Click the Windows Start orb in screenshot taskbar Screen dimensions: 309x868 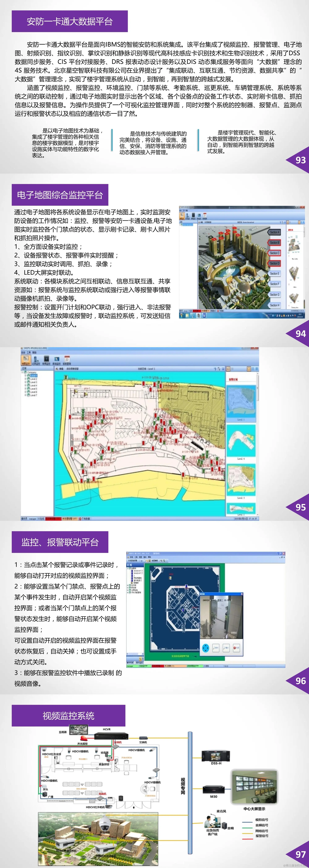tap(182, 315)
